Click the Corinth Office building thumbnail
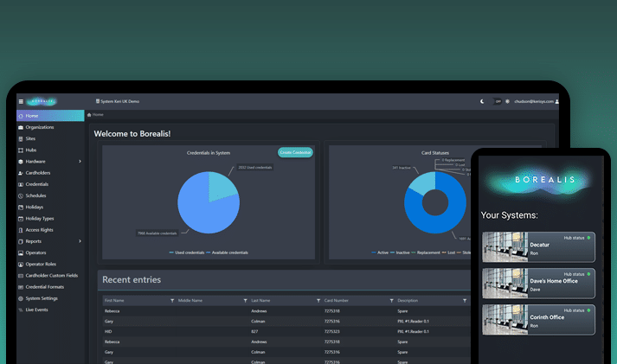 click(505, 320)
